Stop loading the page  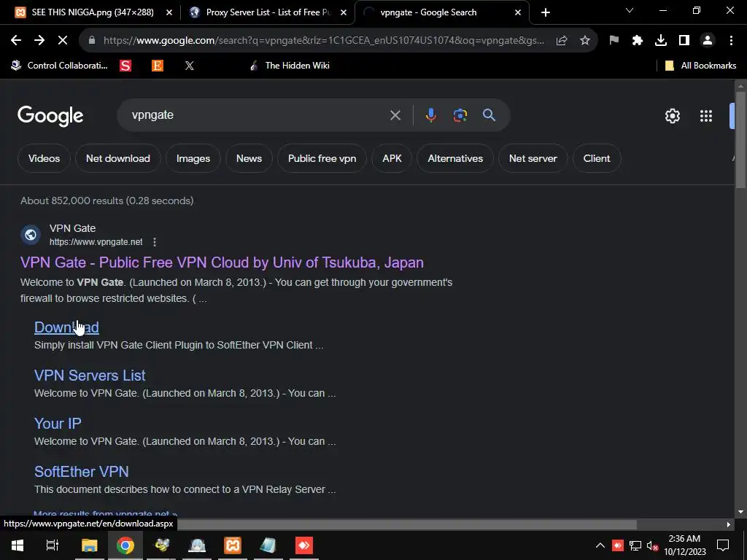(63, 41)
